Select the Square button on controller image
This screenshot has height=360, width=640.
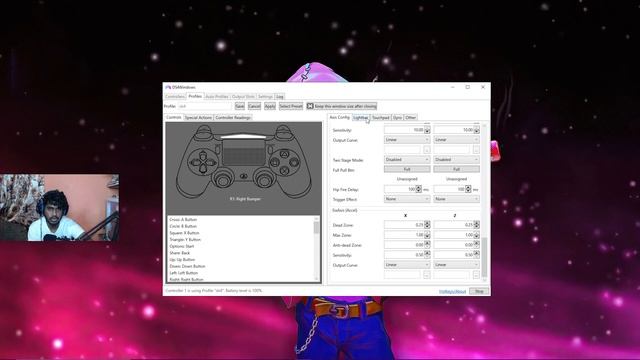tap(275, 162)
